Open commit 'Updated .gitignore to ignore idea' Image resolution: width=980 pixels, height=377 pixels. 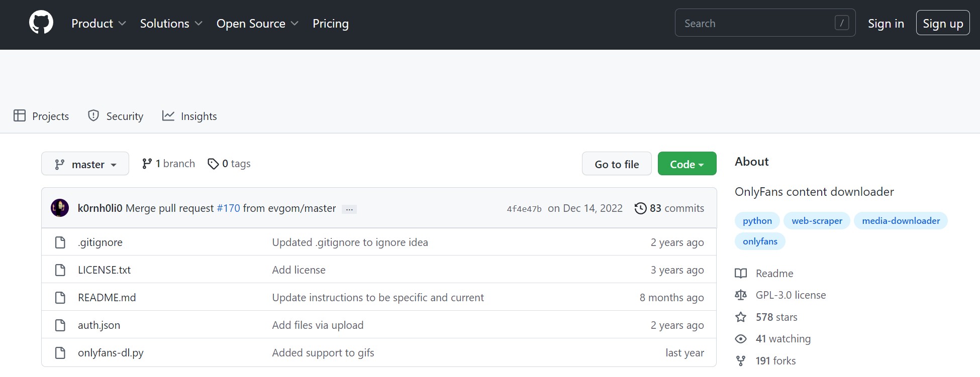point(350,242)
